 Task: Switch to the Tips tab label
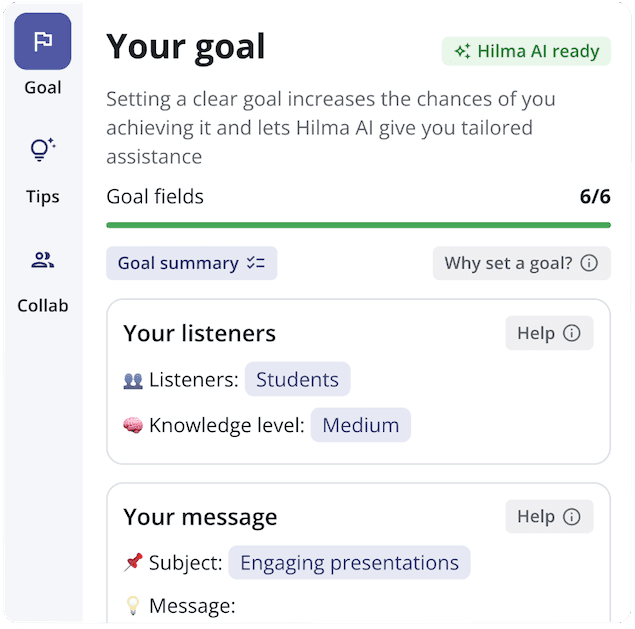[x=42, y=197]
